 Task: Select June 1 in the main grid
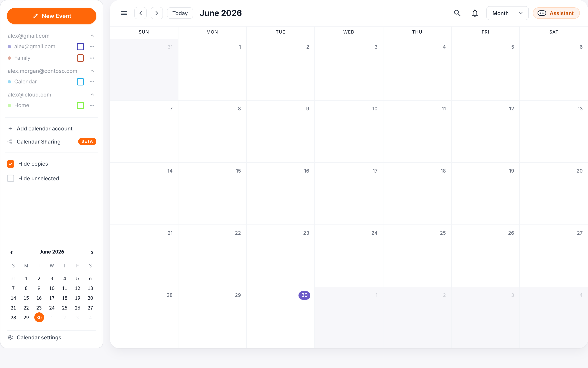(x=212, y=70)
